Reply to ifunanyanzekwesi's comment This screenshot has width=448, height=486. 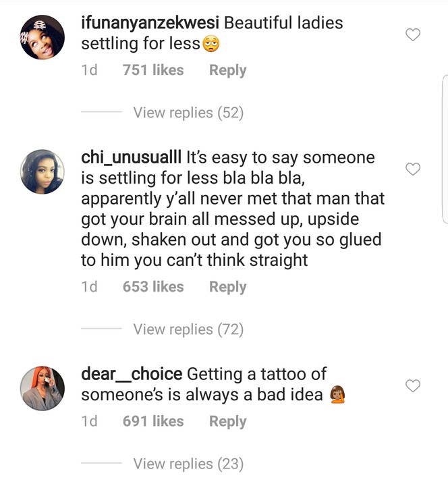point(227,70)
